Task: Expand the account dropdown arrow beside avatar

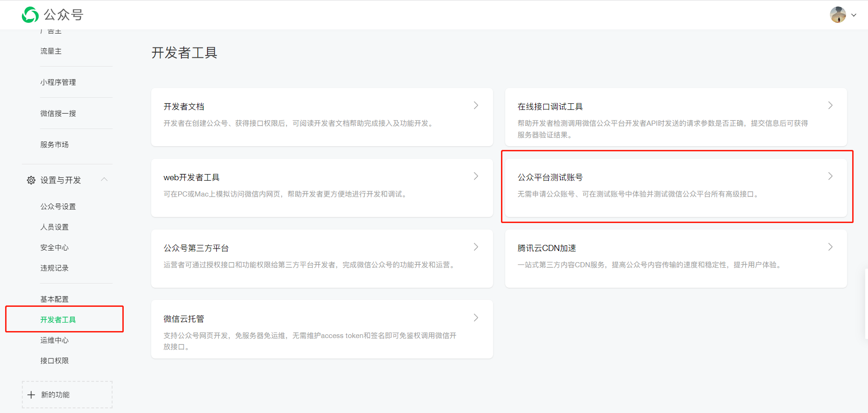Action: [x=854, y=15]
